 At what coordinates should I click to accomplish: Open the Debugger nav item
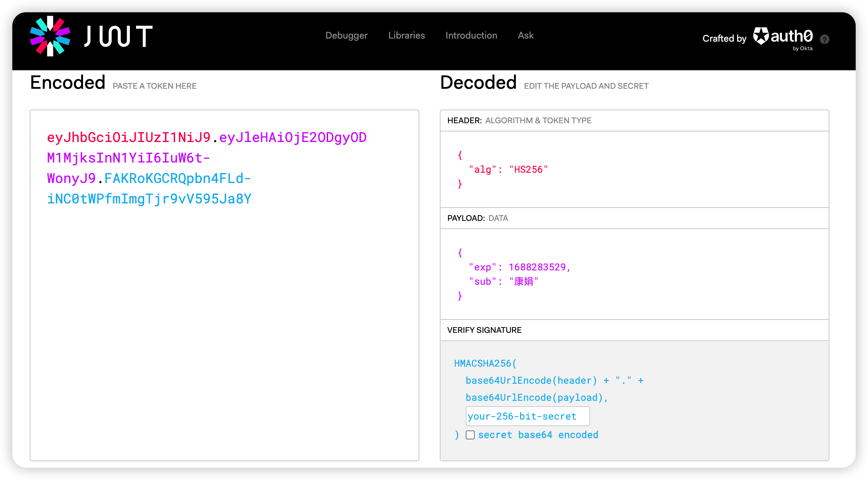coord(347,36)
